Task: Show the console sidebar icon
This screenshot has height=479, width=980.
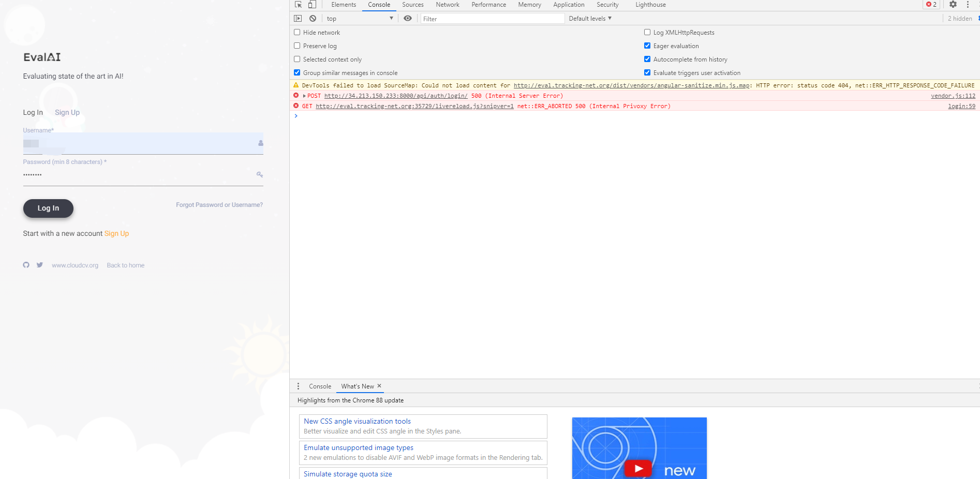Action: click(x=298, y=18)
